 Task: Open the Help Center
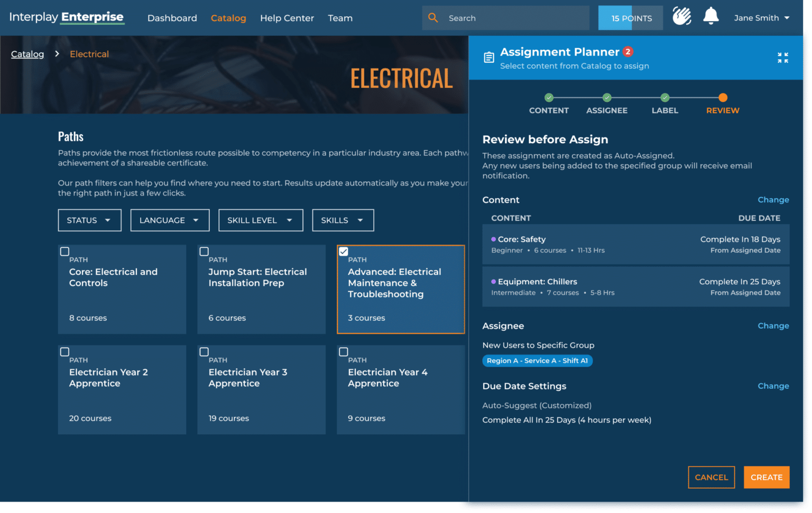pos(287,17)
